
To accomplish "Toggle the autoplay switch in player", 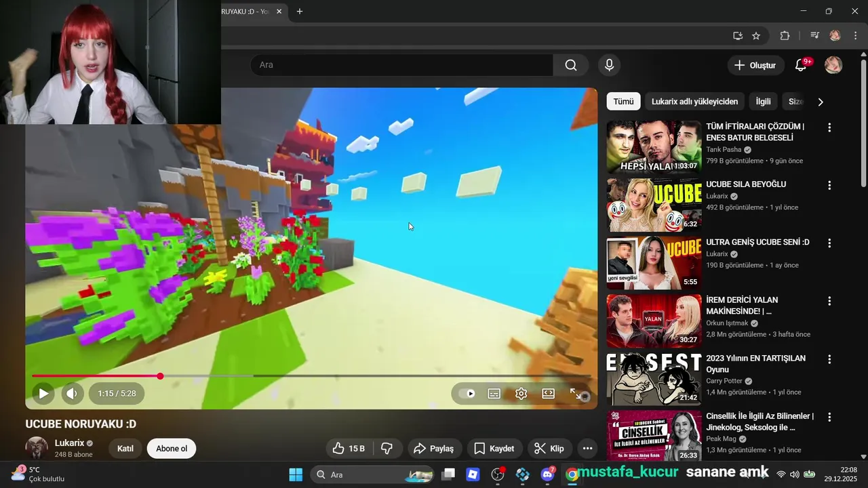I will 467,393.
